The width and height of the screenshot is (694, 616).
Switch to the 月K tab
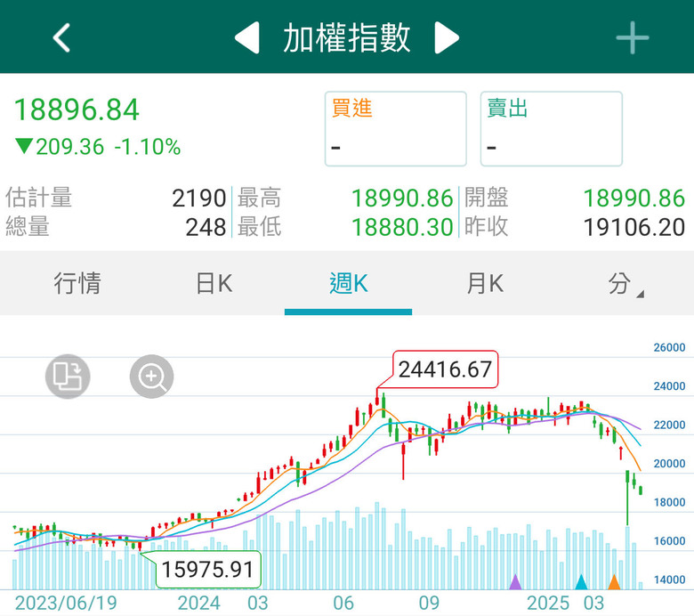pos(485,283)
